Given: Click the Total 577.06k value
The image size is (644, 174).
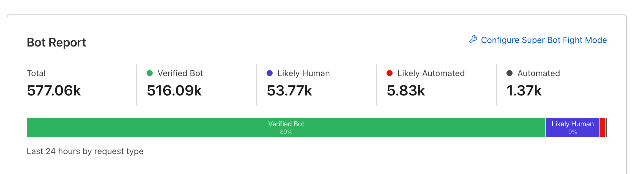Looking at the screenshot, I should [x=54, y=91].
